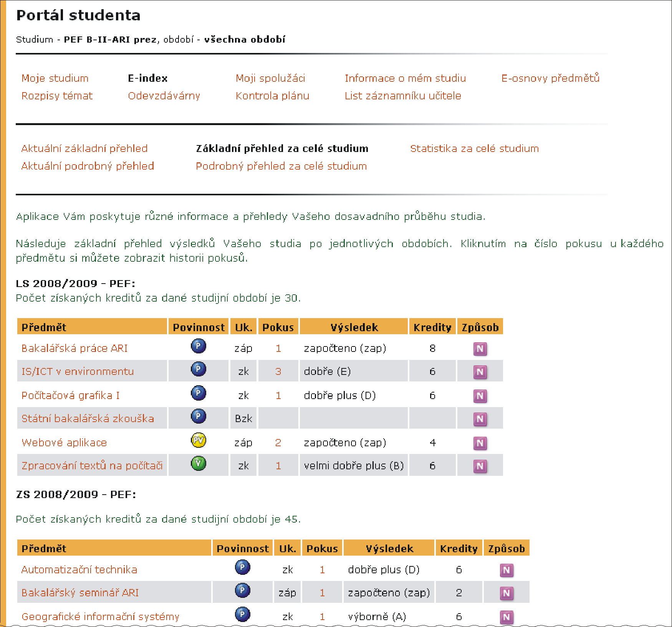Select Základní přehled za celé studium
The image size is (672, 627).
click(282, 148)
